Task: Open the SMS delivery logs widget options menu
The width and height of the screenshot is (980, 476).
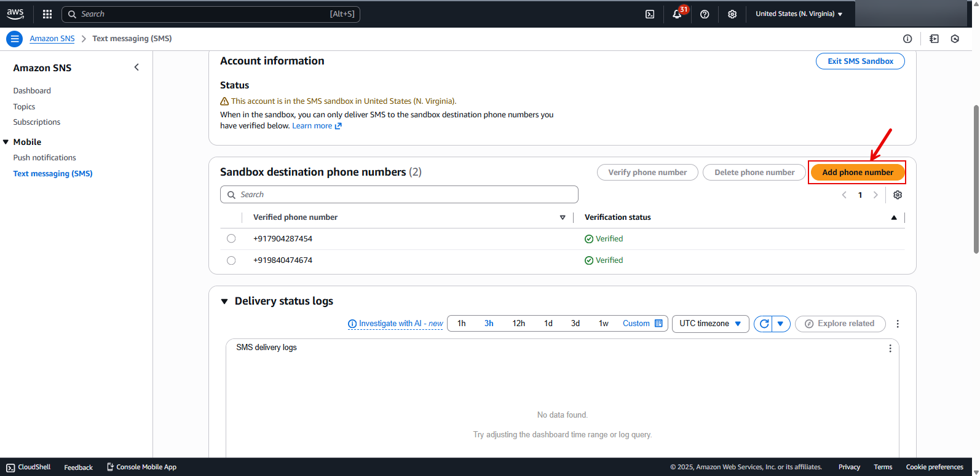Action: point(890,348)
